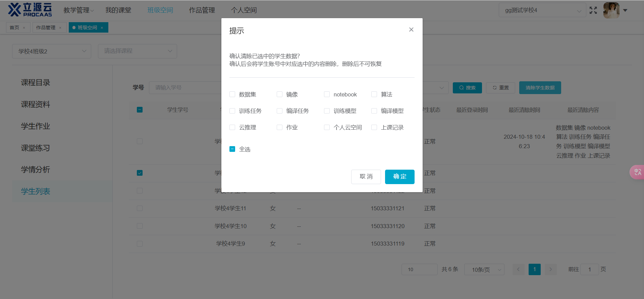Screen dimensions: 644x299
Task: Click the 立源云 PROCAAS logo
Action: tap(30, 10)
